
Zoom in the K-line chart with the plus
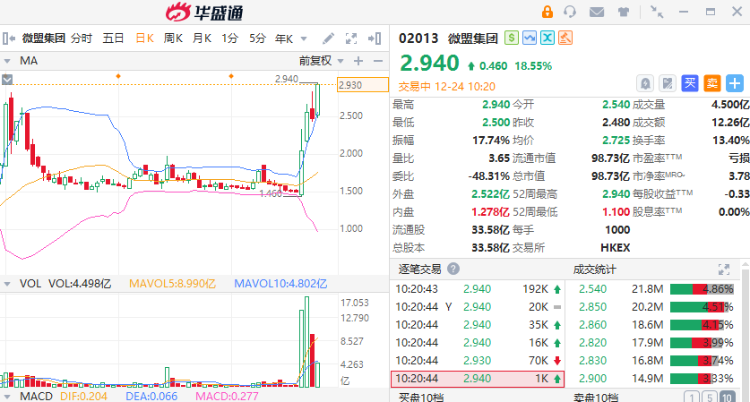point(358,61)
